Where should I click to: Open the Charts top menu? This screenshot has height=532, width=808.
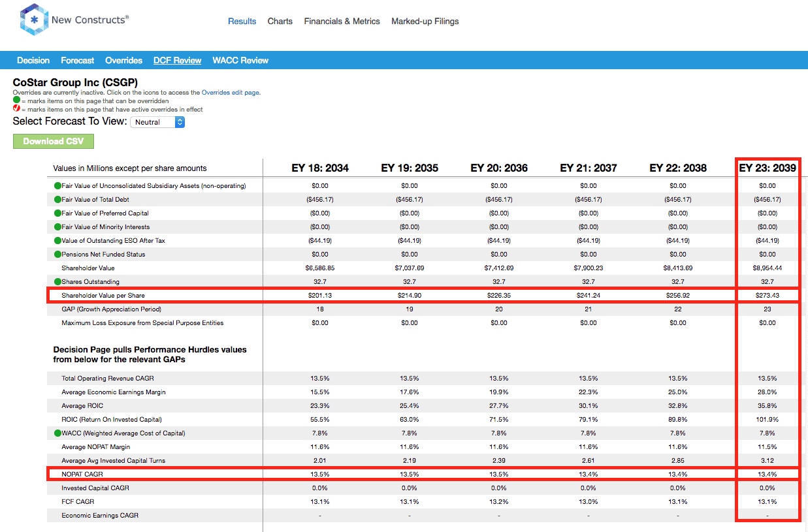[280, 22]
